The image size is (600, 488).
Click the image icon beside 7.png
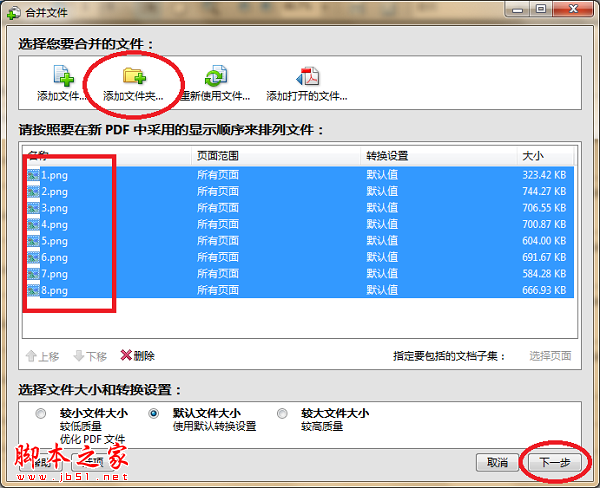(x=33, y=274)
